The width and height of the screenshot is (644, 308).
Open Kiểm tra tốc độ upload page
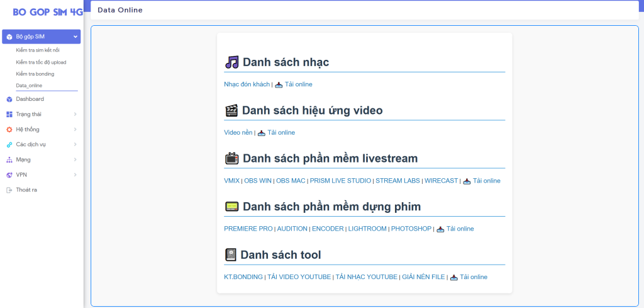pyautogui.click(x=41, y=62)
